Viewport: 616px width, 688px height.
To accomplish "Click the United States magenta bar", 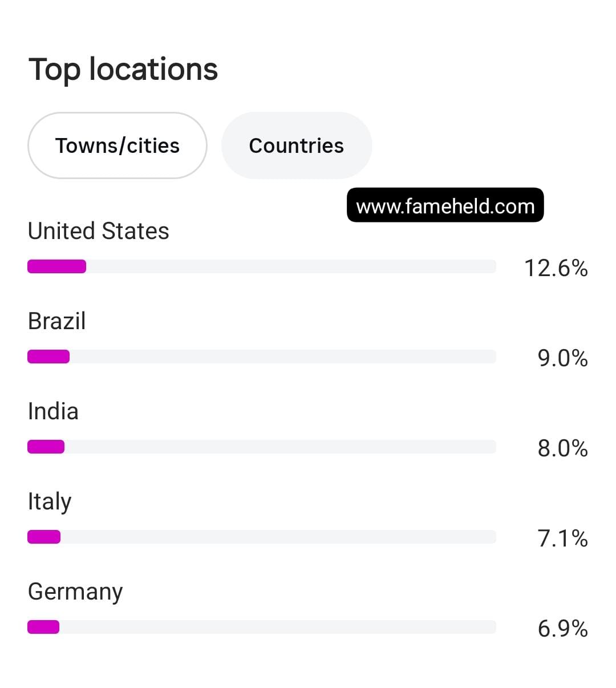I will (x=57, y=266).
